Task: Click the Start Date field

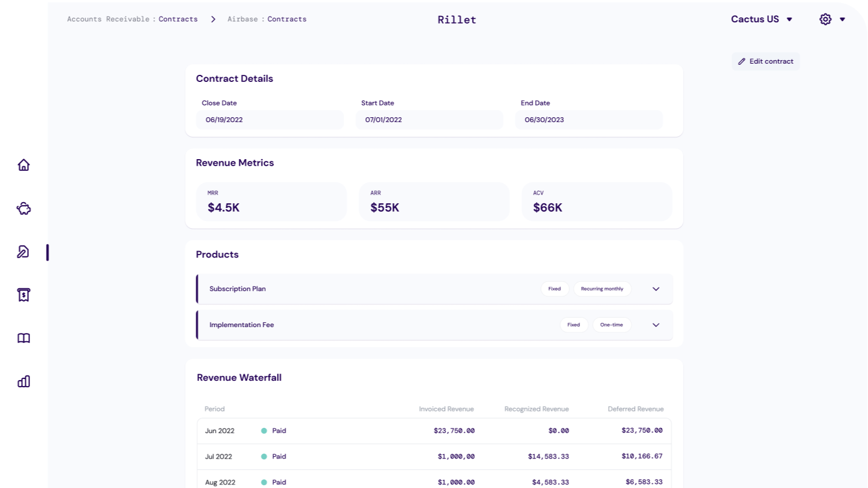Action: coord(429,120)
